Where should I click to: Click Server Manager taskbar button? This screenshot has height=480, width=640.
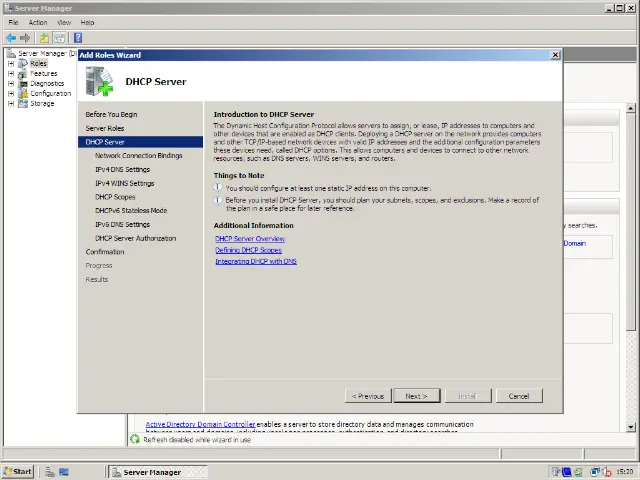coord(158,472)
